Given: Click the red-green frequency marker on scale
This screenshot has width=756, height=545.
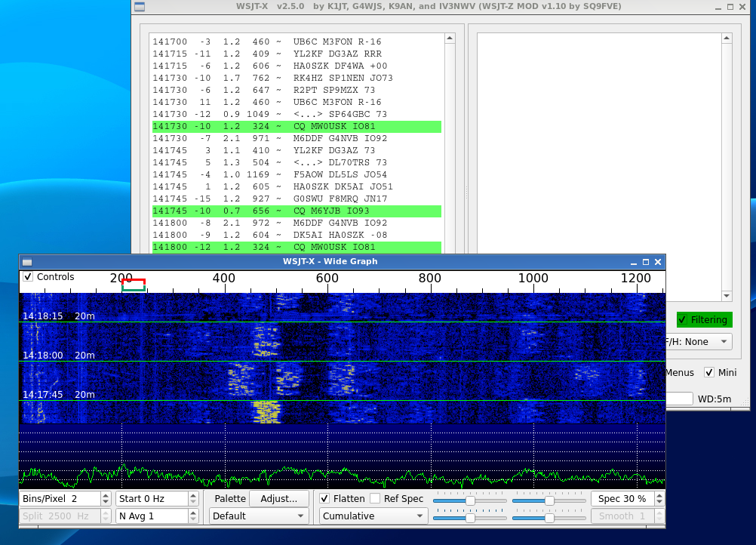Looking at the screenshot, I should (134, 285).
